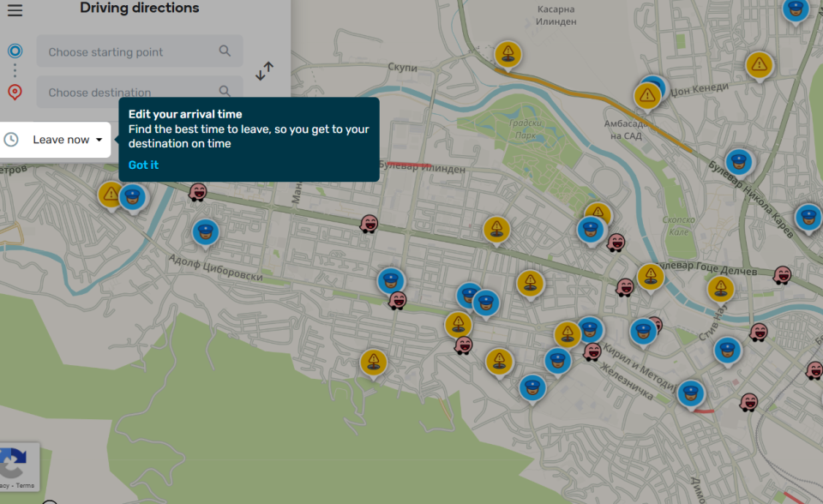Viewport: 823px width, 504px height.
Task: Click the red destination pin icon
Action: click(x=15, y=91)
